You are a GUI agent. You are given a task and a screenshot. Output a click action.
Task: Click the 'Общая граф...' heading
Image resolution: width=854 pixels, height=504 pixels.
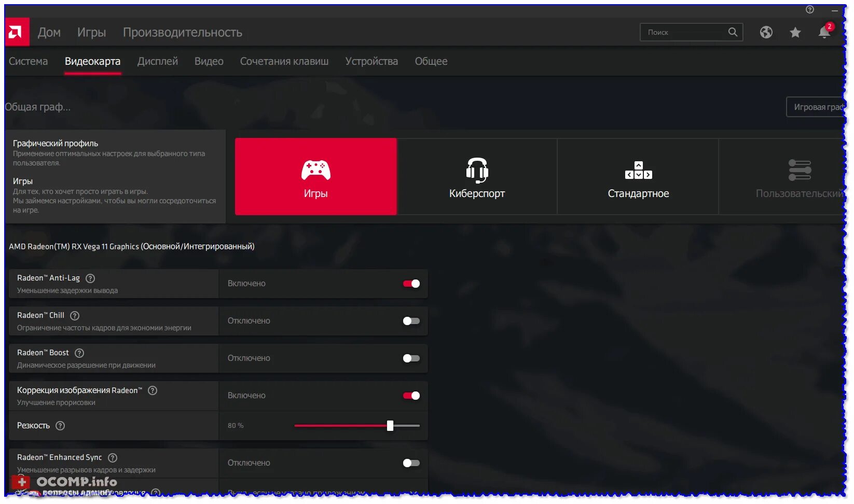[x=38, y=107]
